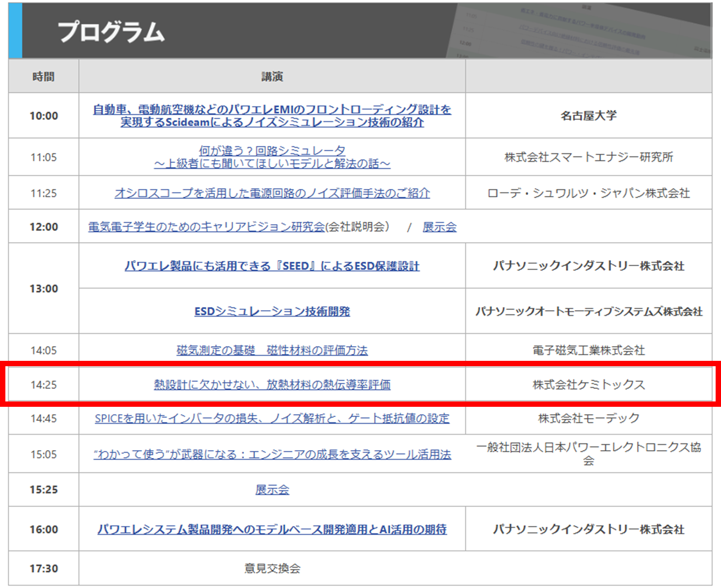This screenshot has height=588, width=721.
Task: Open the 展示会 link in the 12:00 row
Action: pyautogui.click(x=439, y=227)
